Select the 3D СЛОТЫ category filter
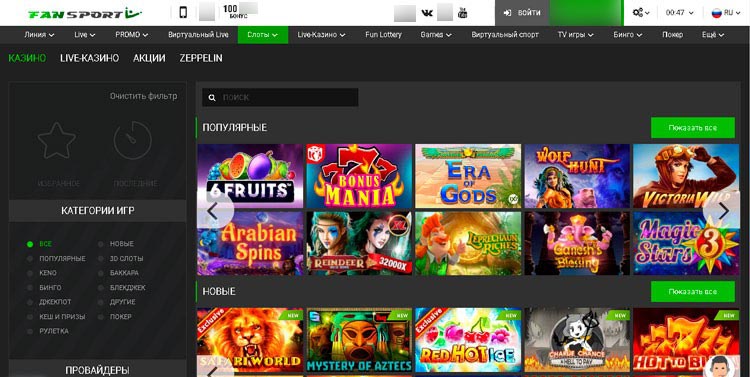The height and width of the screenshot is (377, 750). [121, 258]
